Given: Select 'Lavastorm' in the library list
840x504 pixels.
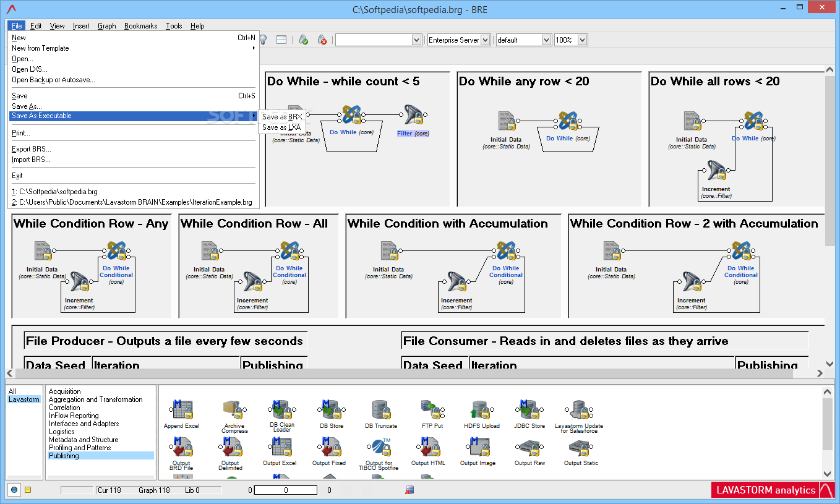Looking at the screenshot, I should [24, 399].
